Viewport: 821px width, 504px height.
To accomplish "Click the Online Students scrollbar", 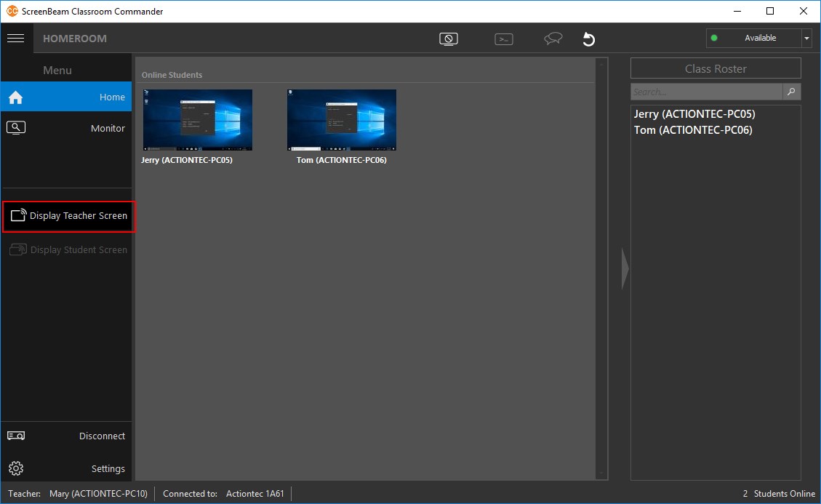I will pyautogui.click(x=601, y=268).
